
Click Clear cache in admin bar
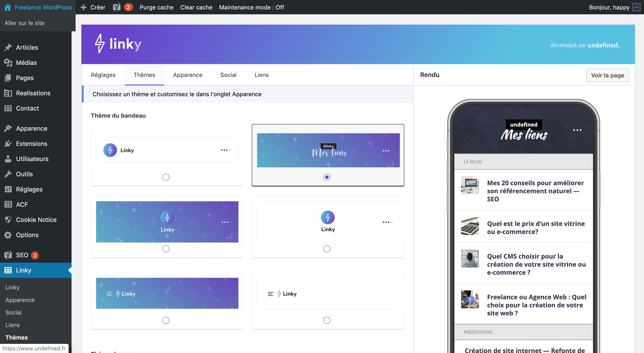(x=196, y=7)
